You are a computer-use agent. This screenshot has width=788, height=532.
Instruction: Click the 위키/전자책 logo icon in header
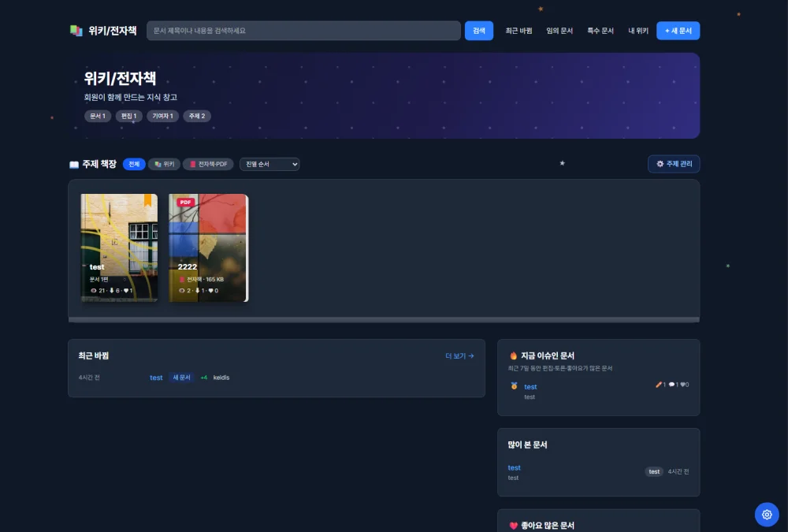tap(76, 31)
